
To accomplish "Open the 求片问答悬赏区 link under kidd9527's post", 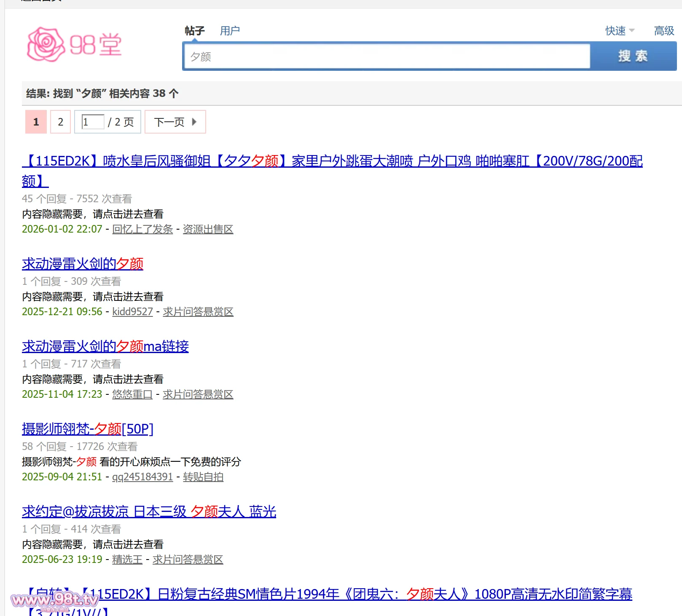I will pos(198,312).
